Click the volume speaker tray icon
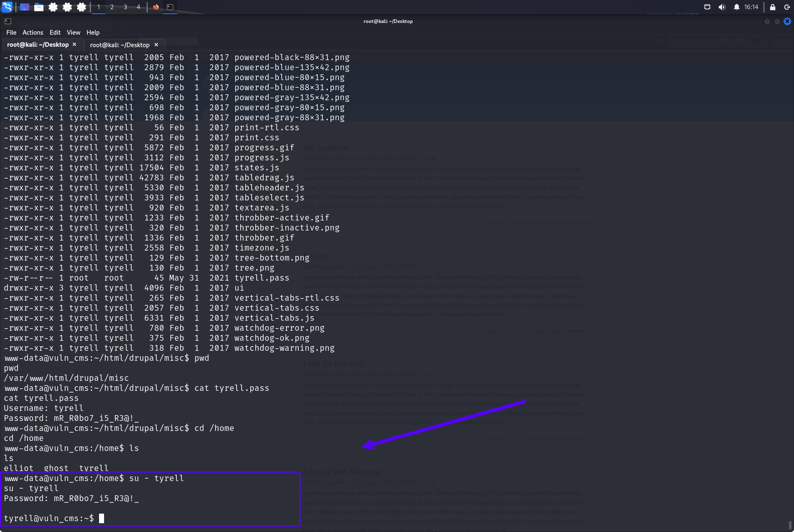Viewport: 794px width, 532px height. (722, 7)
